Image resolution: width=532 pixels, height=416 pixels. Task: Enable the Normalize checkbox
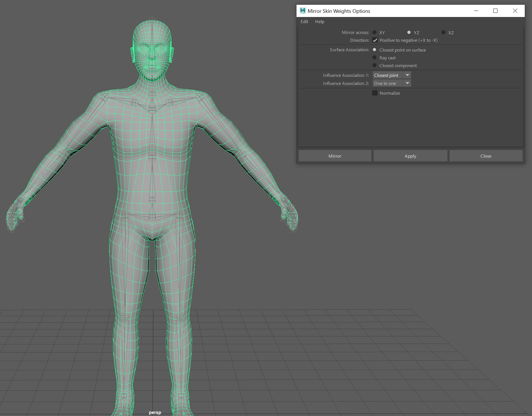pyautogui.click(x=375, y=93)
